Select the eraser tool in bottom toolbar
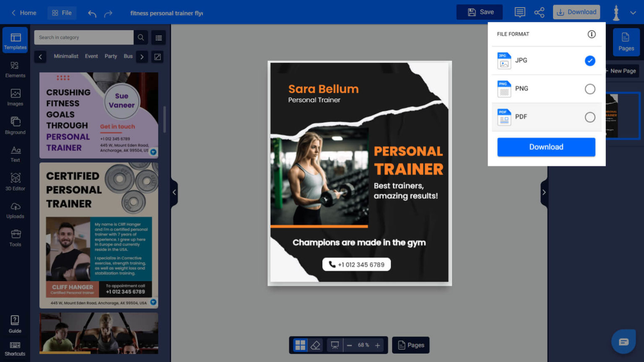644x362 pixels. (316, 345)
